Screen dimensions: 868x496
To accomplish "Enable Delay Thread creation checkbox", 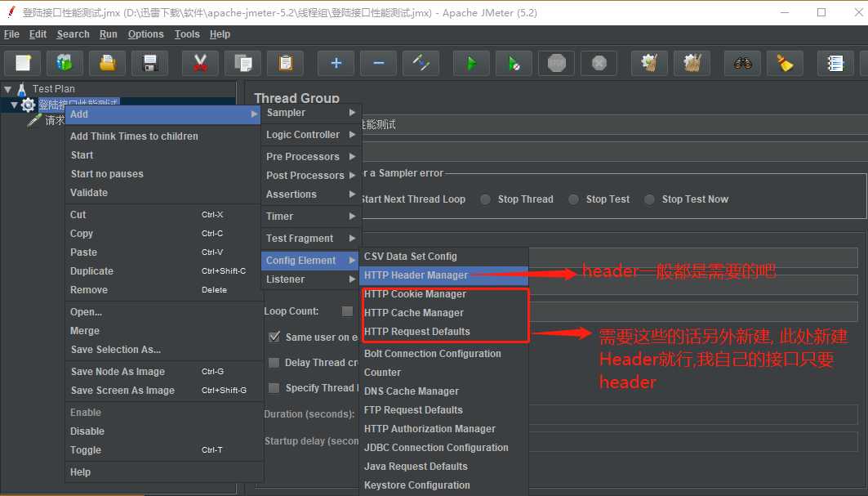I will (x=274, y=363).
